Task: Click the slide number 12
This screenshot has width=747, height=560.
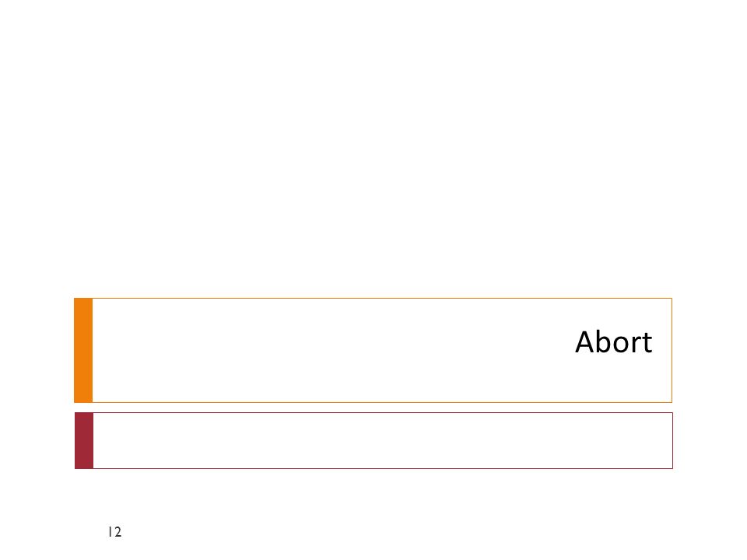Action: [x=115, y=532]
